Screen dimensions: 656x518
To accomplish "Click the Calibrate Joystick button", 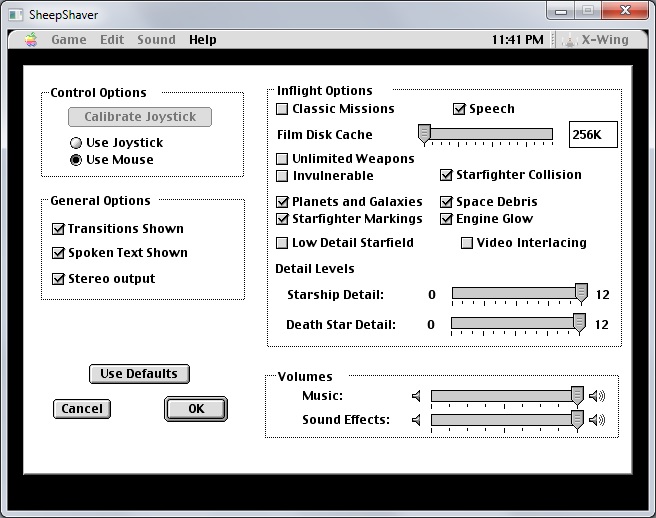I will (x=140, y=117).
